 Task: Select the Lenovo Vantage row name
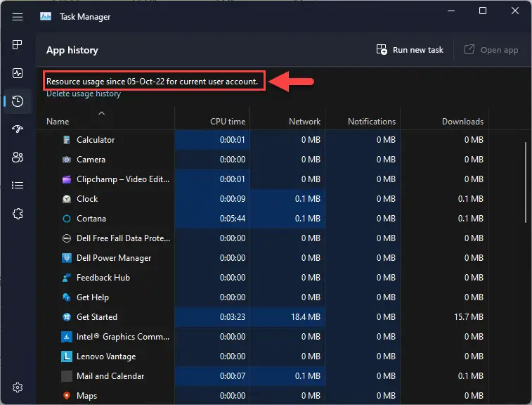click(106, 356)
